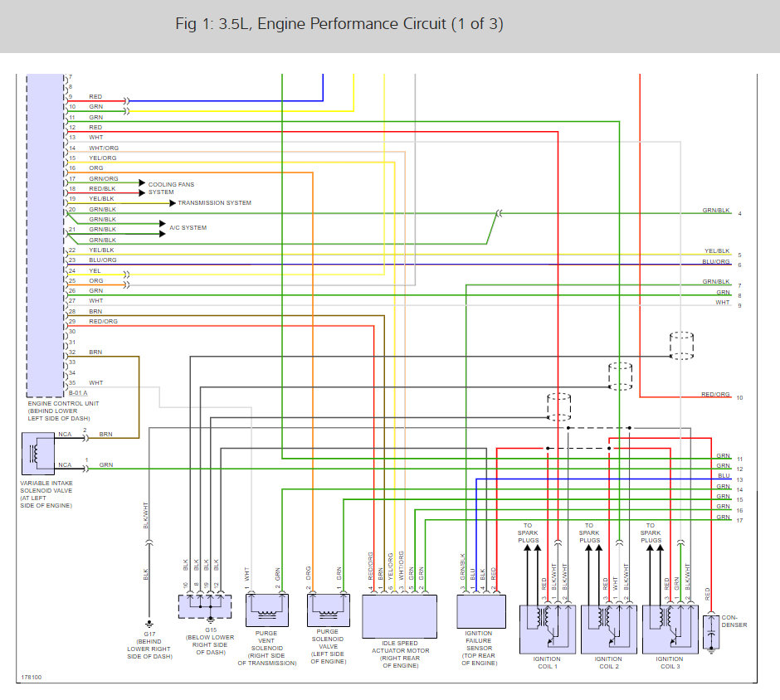Click the Purge Vent Solenoid symbol
The image size is (780, 700).
click(x=267, y=610)
